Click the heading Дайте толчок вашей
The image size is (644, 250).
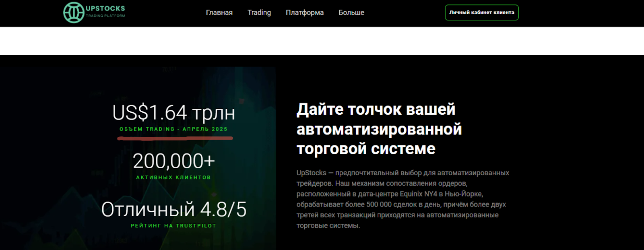click(376, 110)
